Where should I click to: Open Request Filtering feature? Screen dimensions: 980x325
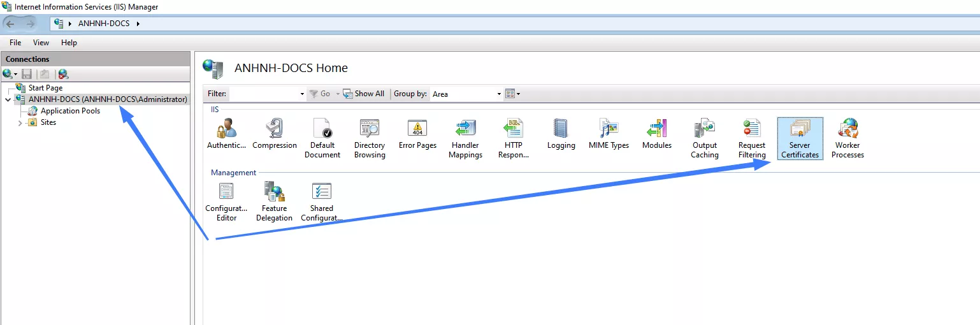pos(752,130)
